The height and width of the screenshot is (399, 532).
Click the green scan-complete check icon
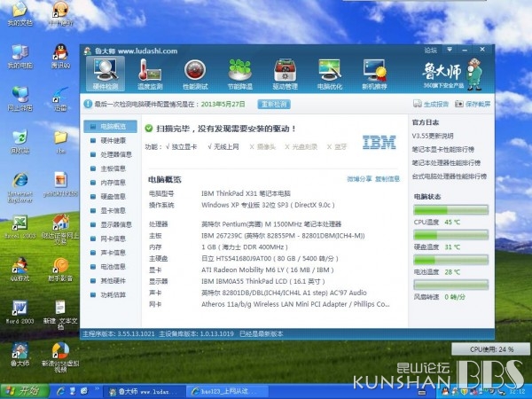tap(149, 129)
